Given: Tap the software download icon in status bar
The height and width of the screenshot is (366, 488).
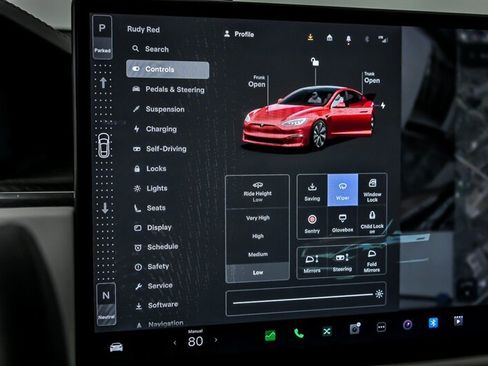Looking at the screenshot, I should (x=310, y=37).
